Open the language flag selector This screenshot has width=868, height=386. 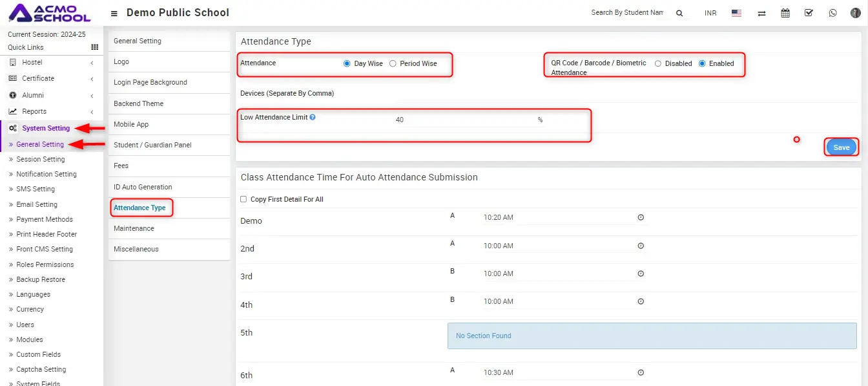(736, 13)
